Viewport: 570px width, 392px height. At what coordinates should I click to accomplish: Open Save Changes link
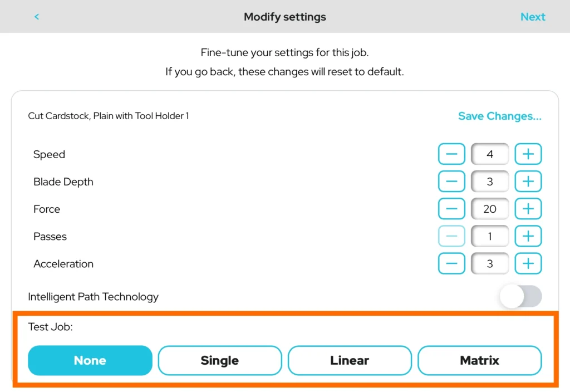(499, 116)
